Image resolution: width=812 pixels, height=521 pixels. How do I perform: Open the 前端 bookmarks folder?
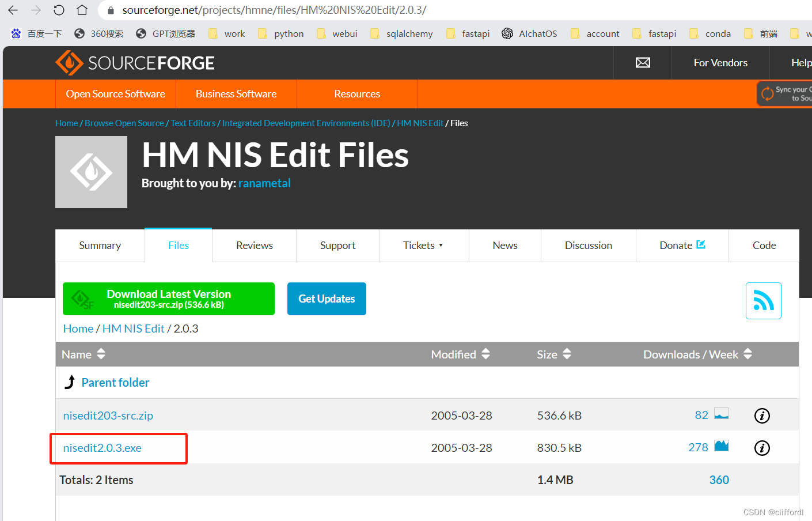tap(761, 33)
